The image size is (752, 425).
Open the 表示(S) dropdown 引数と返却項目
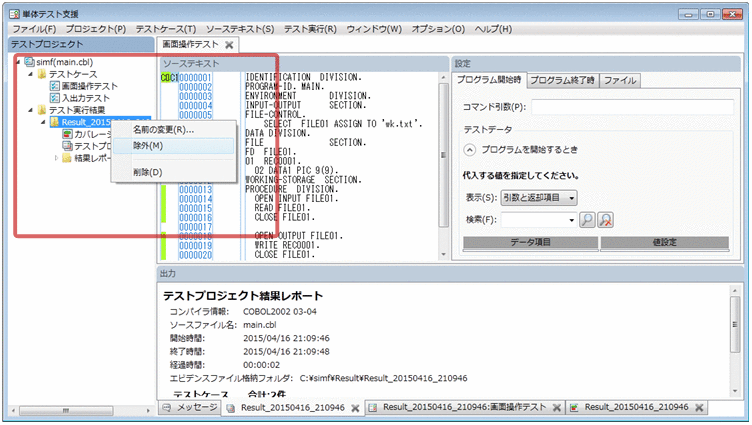click(x=539, y=198)
